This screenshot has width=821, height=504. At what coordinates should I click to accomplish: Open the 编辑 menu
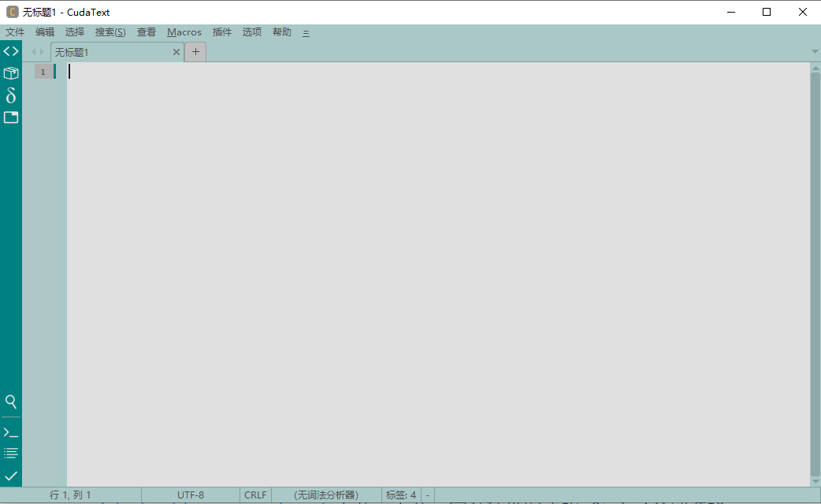[x=45, y=32]
